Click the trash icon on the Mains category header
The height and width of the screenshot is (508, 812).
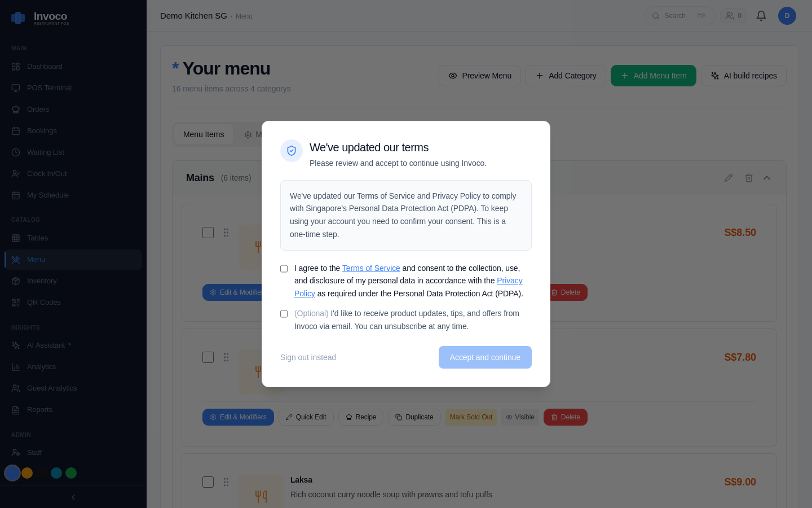[749, 178]
